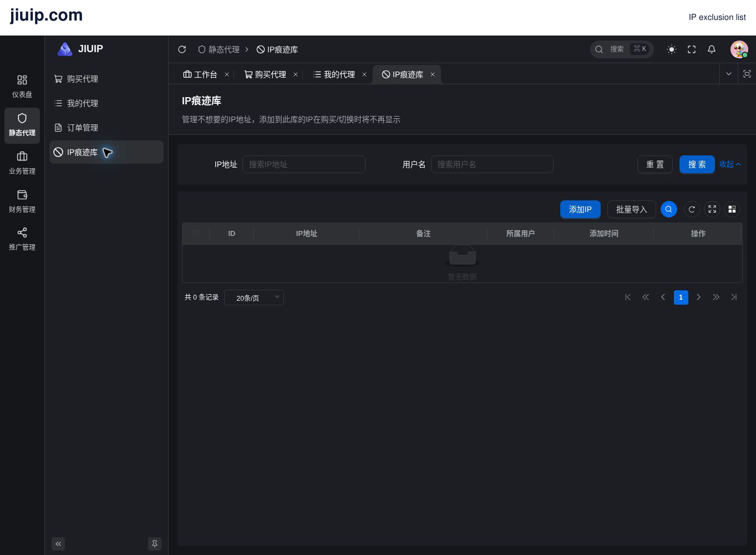This screenshot has height=555, width=756.
Task: Click the refresh icon in top bar
Action: click(x=182, y=49)
